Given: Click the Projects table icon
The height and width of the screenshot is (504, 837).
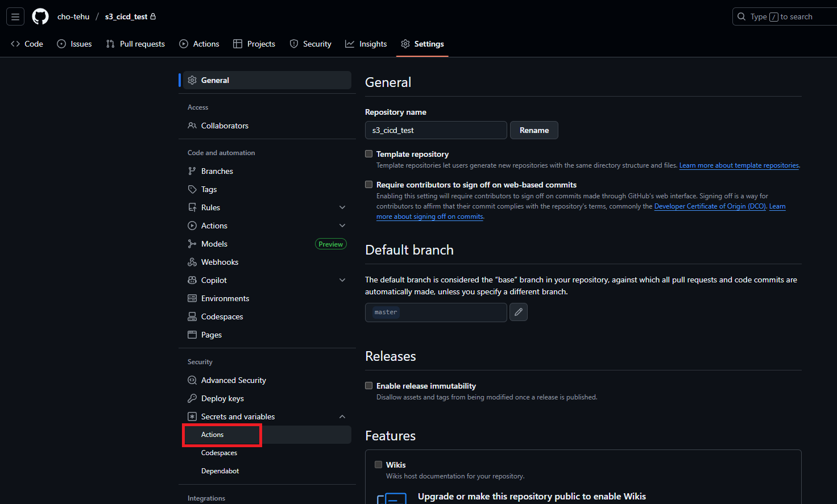Looking at the screenshot, I should point(238,44).
